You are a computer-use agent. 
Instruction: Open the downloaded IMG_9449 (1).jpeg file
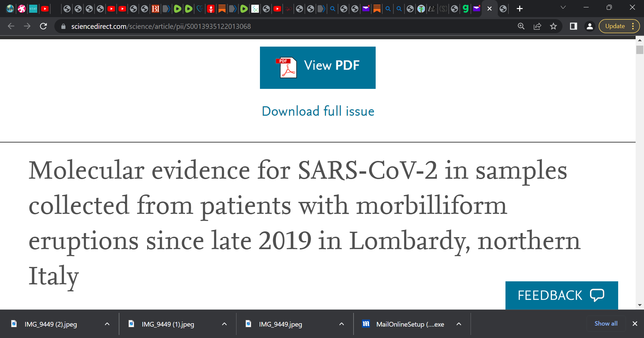coord(168,324)
